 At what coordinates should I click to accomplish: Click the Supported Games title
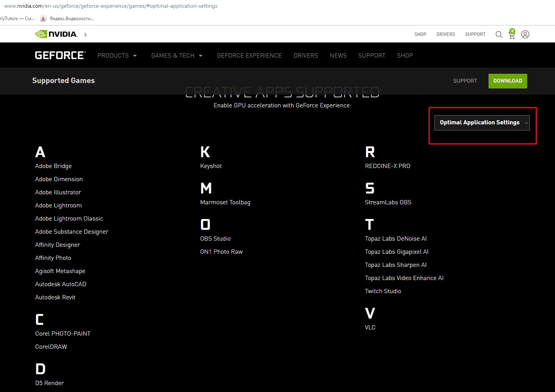point(63,81)
